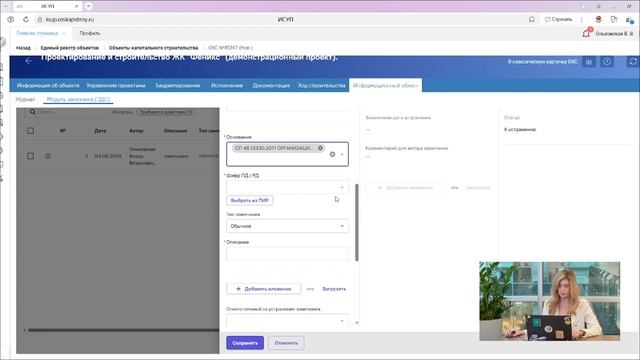Click the presenter webcam video thumbnail

click(549, 301)
